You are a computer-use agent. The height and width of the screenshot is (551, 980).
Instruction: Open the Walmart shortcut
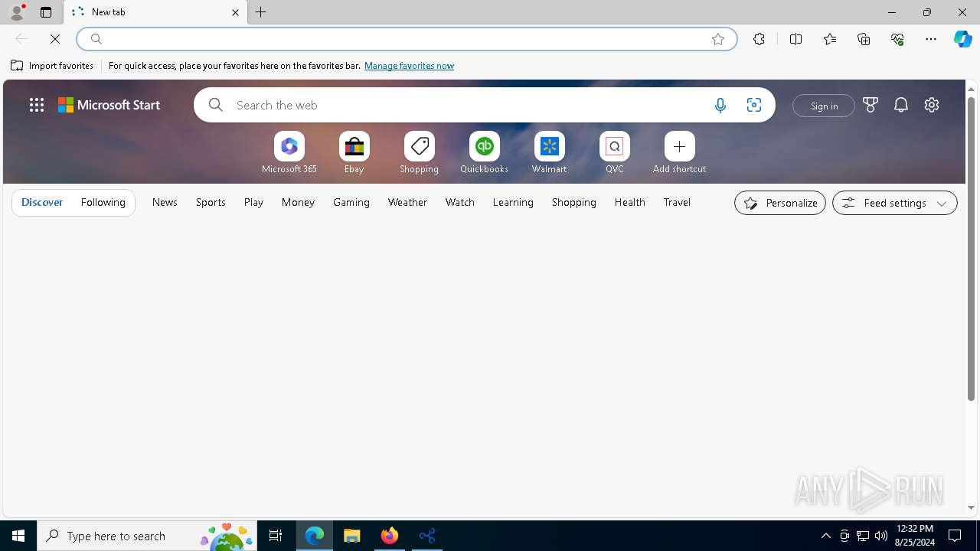click(x=550, y=153)
